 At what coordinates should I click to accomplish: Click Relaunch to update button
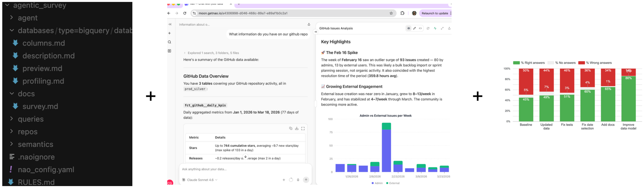pyautogui.click(x=435, y=13)
